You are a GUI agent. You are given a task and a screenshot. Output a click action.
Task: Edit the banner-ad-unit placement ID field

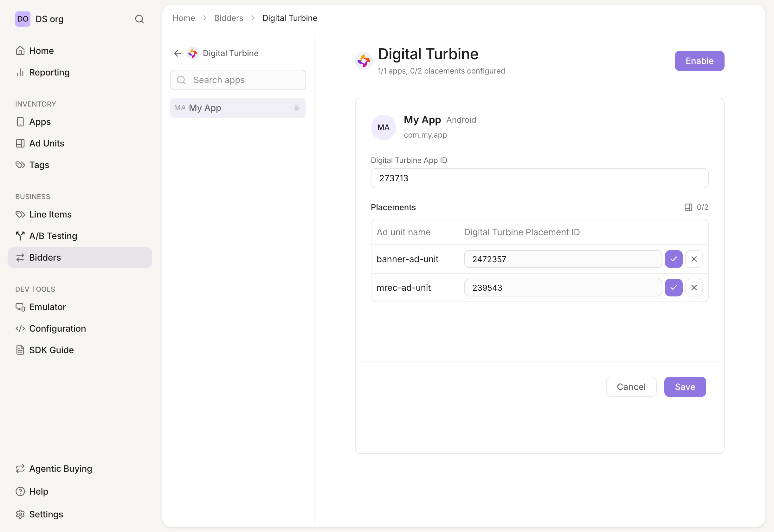pos(563,259)
